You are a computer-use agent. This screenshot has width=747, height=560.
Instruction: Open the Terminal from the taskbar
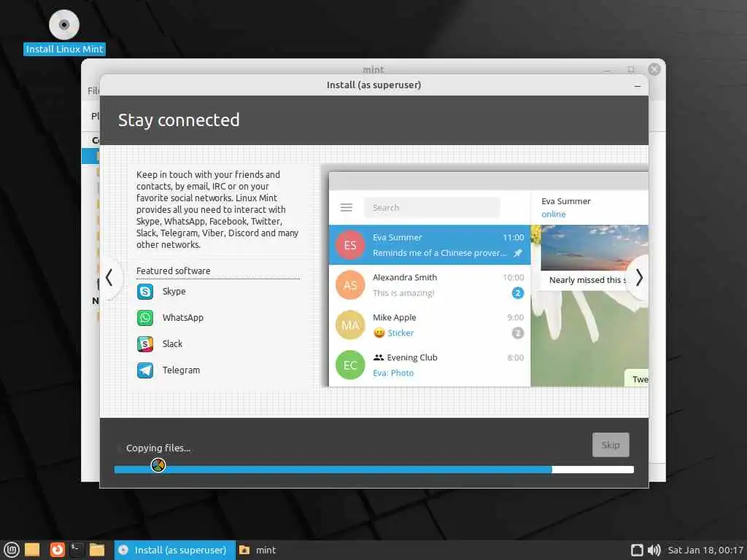(77, 550)
